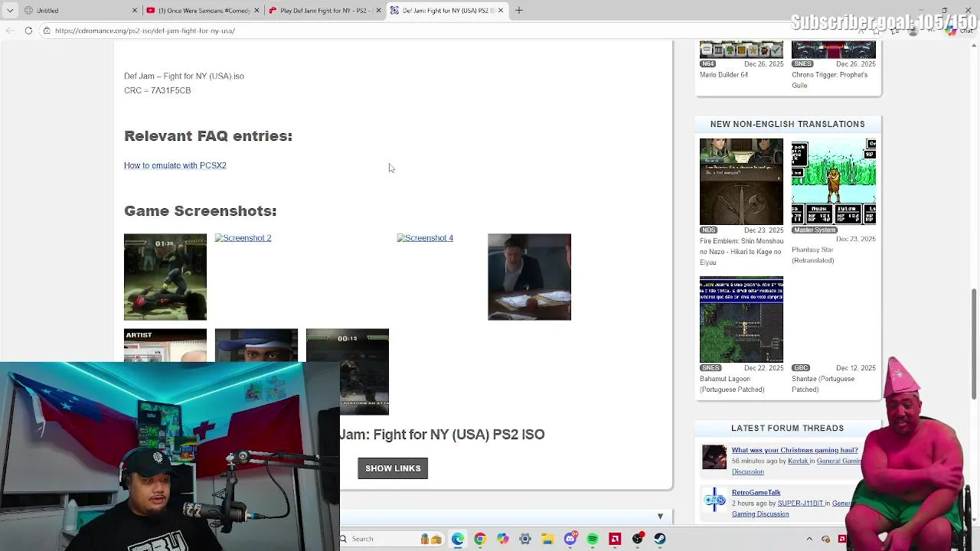Viewport: 980px width, 551px height.
Task: Open File Explorer from the taskbar
Action: (x=547, y=539)
